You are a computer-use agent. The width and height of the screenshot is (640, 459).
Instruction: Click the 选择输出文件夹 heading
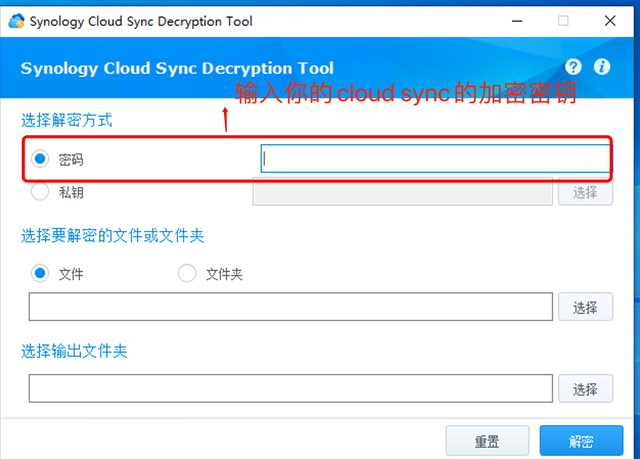click(74, 351)
